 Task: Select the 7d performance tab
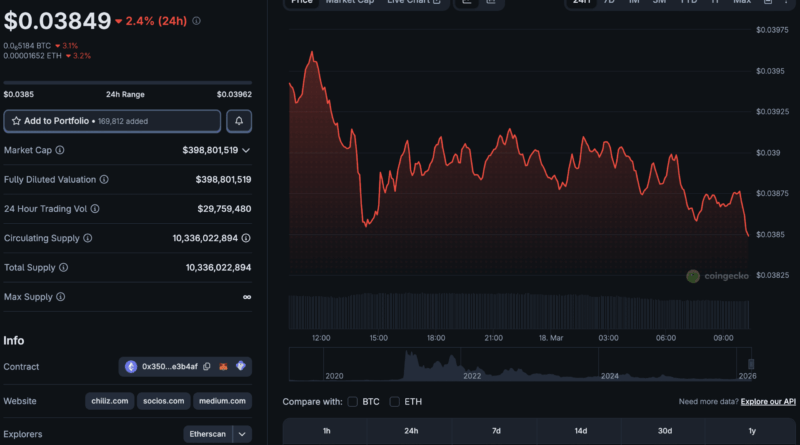tap(496, 431)
